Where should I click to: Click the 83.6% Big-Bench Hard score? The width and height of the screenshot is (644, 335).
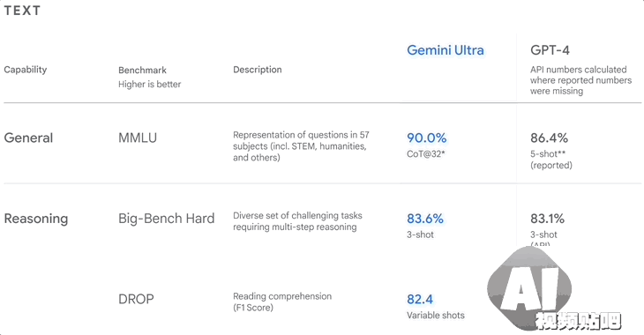425,219
